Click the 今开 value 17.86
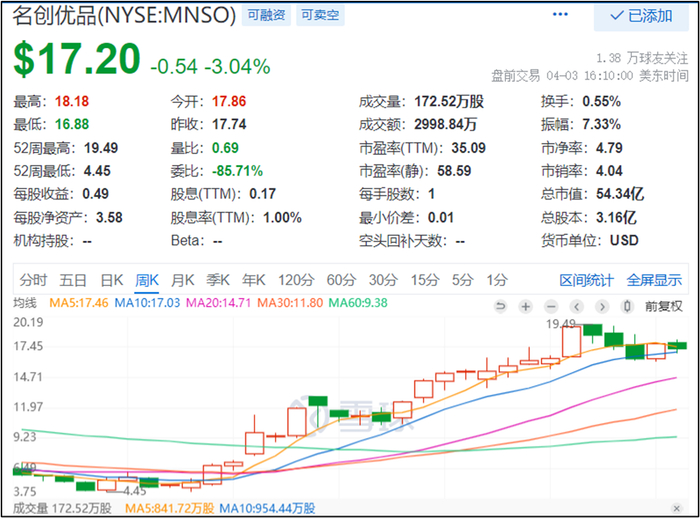The width and height of the screenshot is (700, 518). [229, 101]
